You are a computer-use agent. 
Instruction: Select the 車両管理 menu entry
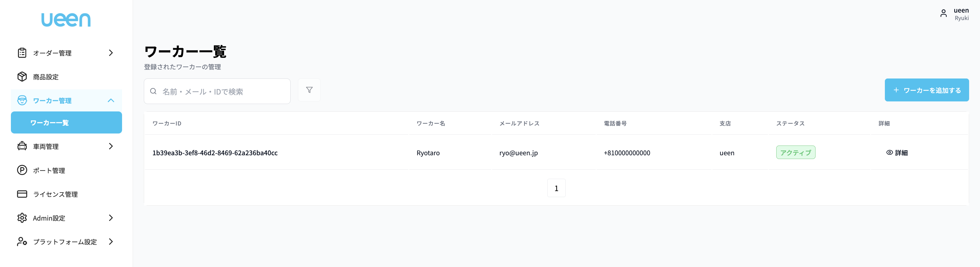click(46, 146)
